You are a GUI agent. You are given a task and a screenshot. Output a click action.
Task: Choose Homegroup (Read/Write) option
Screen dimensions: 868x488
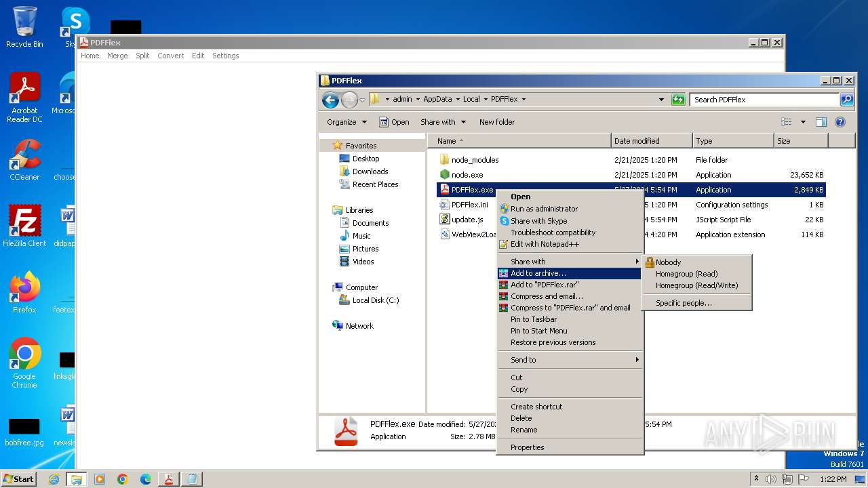click(x=697, y=285)
